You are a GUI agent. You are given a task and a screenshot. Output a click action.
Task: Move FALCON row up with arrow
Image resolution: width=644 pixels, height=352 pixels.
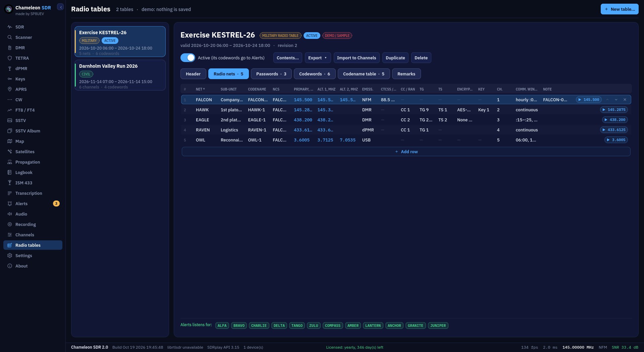607,100
